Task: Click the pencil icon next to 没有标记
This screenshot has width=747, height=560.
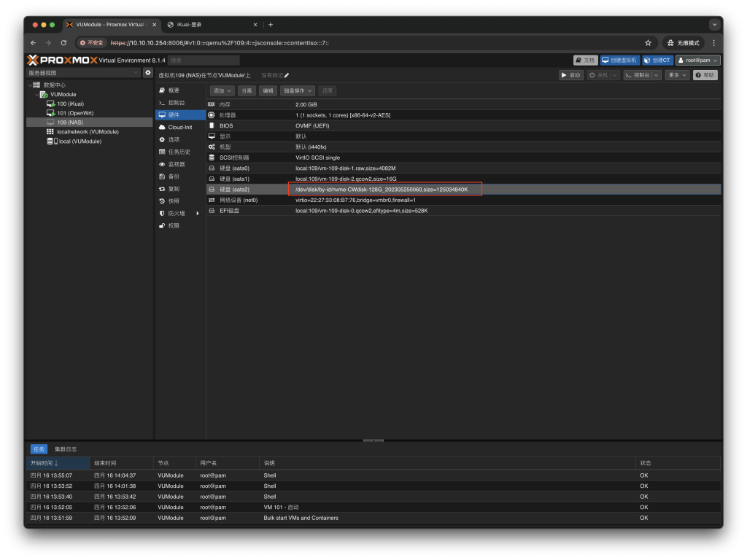Action: 287,75
